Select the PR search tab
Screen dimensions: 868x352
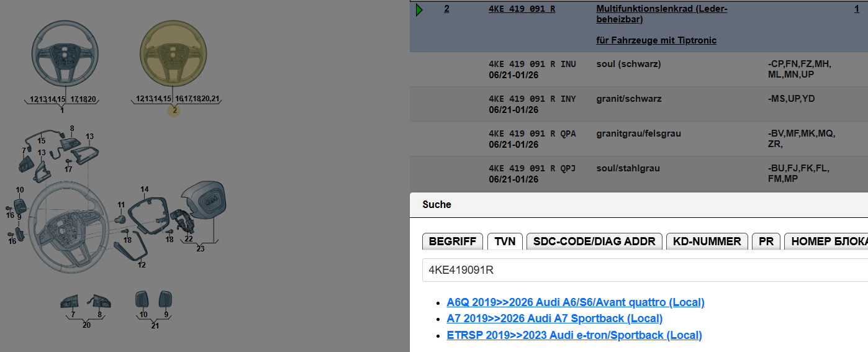point(766,241)
